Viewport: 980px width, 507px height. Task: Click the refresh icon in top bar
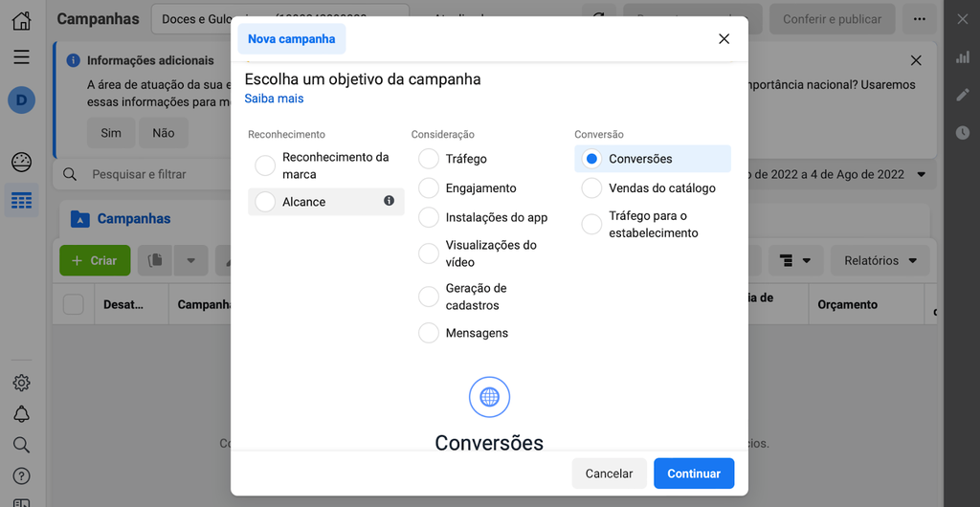click(x=599, y=19)
